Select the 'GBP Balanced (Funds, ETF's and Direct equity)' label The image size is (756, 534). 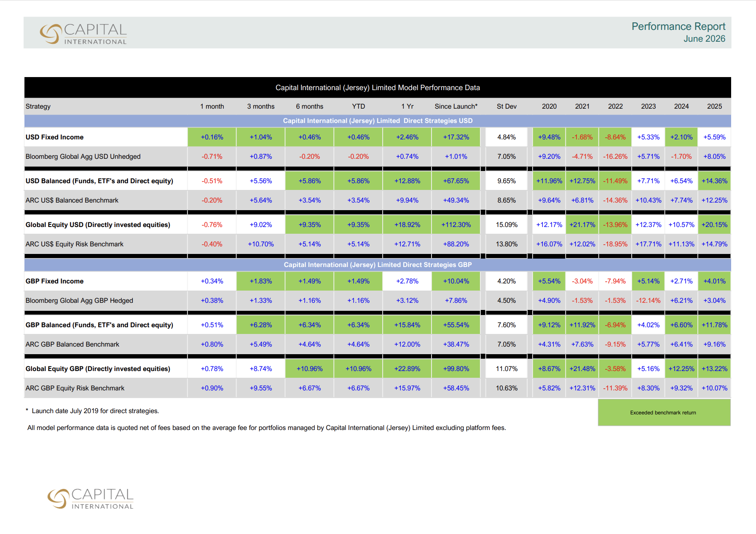[99, 325]
